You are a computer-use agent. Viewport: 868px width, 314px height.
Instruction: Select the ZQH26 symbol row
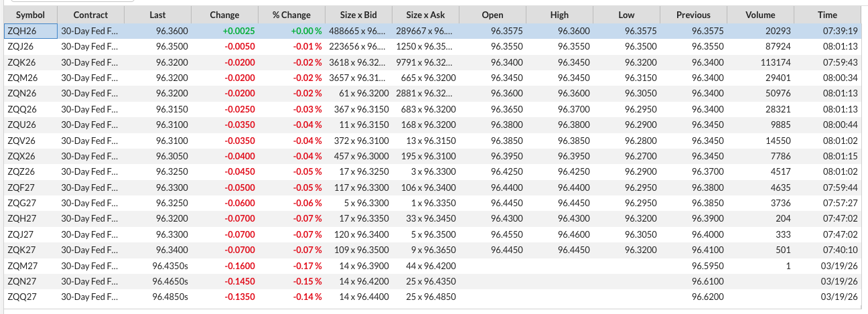21,31
